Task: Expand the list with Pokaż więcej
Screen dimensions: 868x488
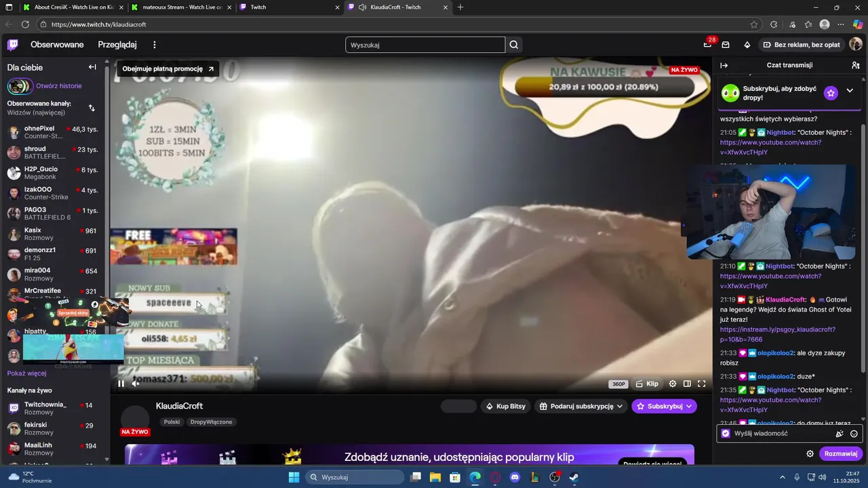Action: tap(26, 373)
